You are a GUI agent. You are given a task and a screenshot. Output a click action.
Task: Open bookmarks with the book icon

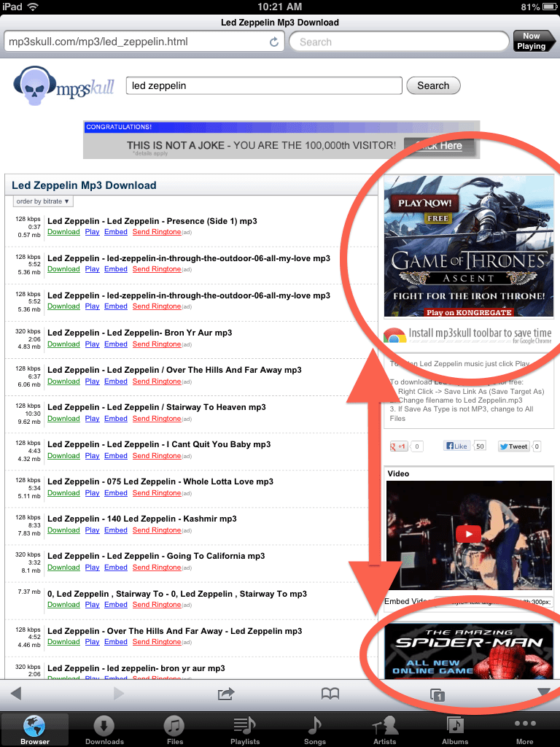pos(330,694)
